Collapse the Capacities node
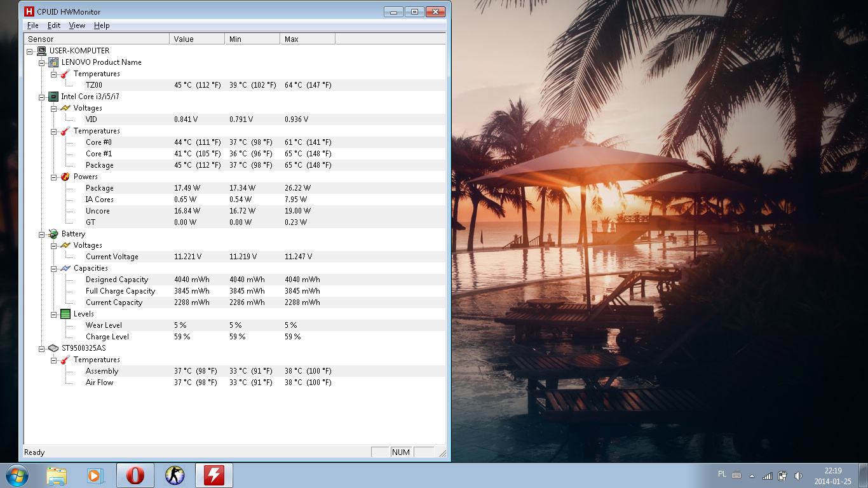868x488 pixels. tap(54, 268)
